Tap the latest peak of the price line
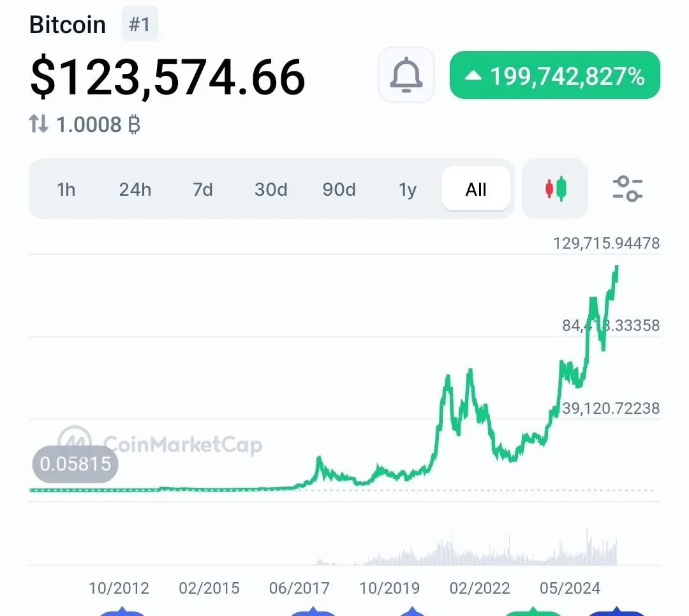The image size is (689, 616). 617,267
